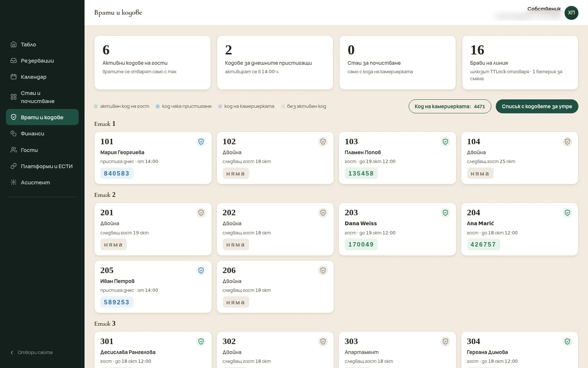Click code 135458 in room 103
The image size is (588, 368).
[361, 173]
